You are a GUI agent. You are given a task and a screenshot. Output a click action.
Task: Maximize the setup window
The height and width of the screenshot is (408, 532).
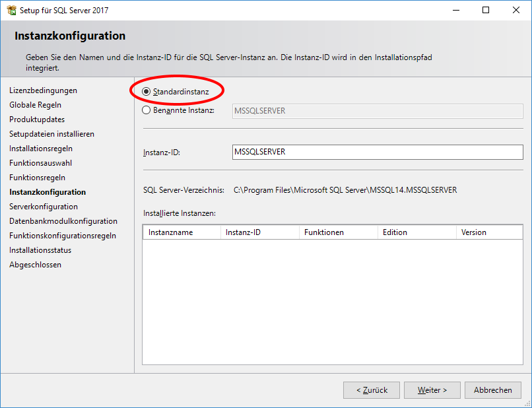(486, 10)
